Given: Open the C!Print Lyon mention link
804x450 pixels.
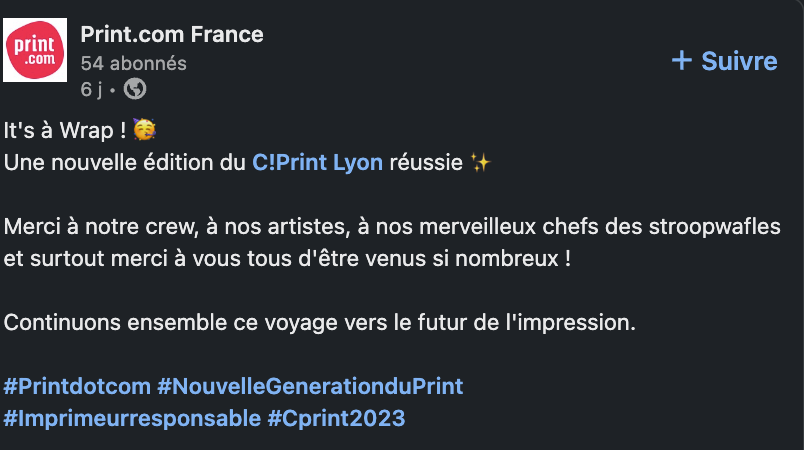Looking at the screenshot, I should pos(317,162).
